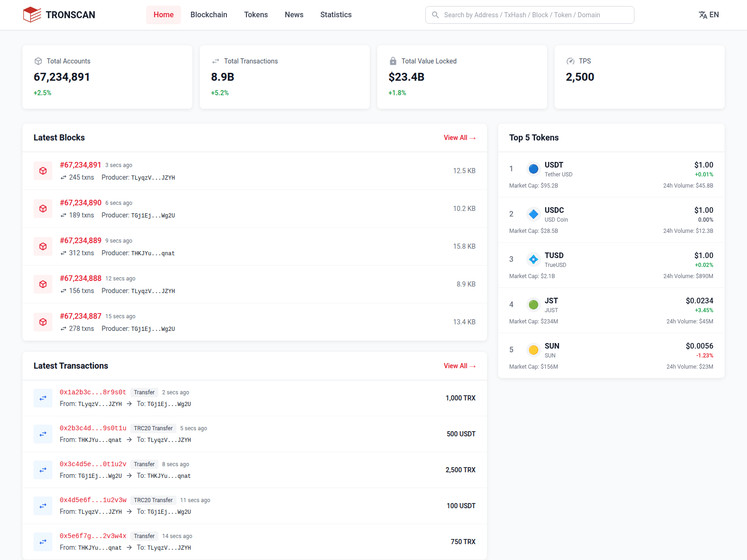Click the SUN token logo
Screen dimensions: 747x560
coord(534,350)
